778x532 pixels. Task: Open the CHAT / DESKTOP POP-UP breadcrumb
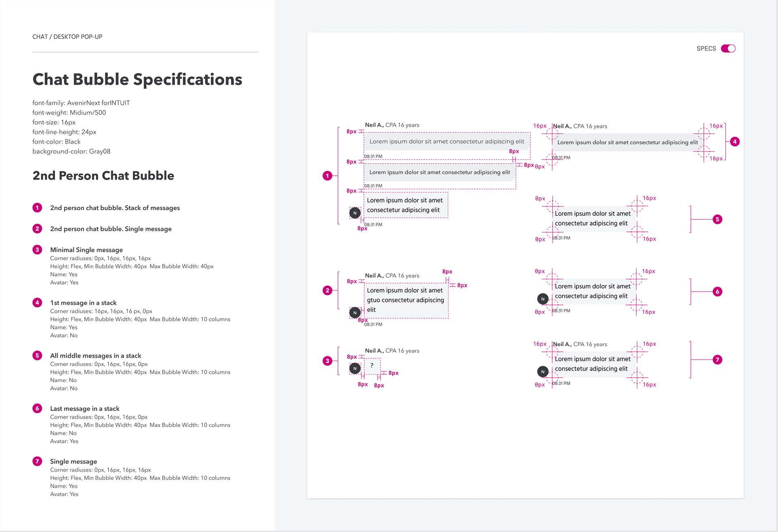click(x=67, y=37)
